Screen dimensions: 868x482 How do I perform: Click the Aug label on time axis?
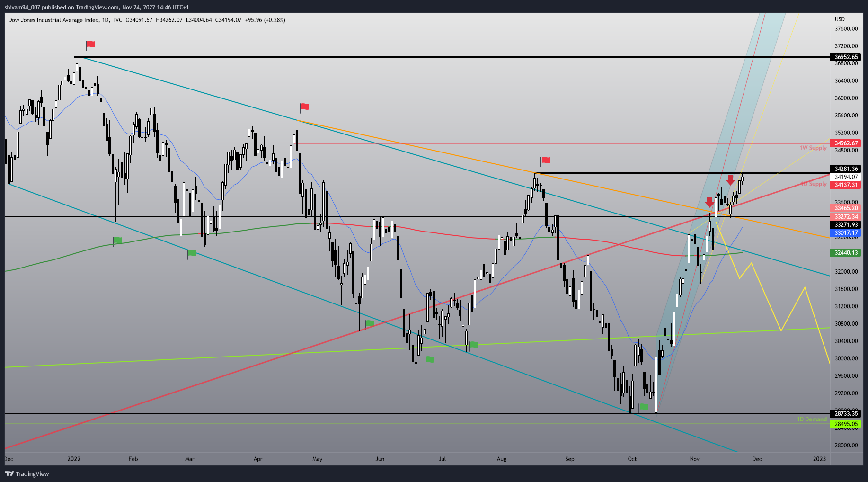point(502,459)
